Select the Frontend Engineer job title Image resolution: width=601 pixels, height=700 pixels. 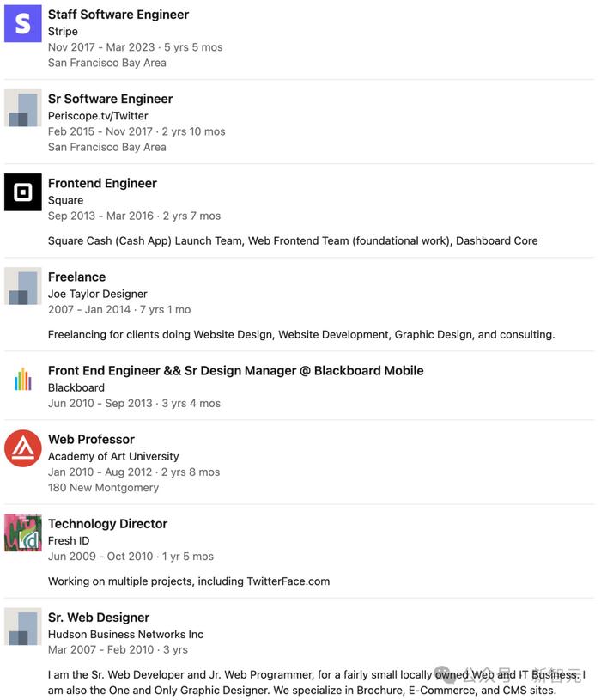point(102,183)
